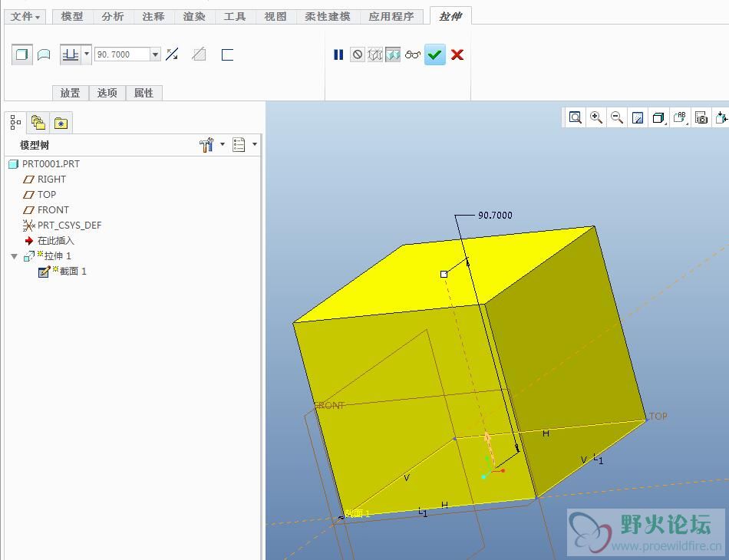Screen dimensions: 729x560
Task: Open saved orientations toolbar icon
Action: [680, 117]
